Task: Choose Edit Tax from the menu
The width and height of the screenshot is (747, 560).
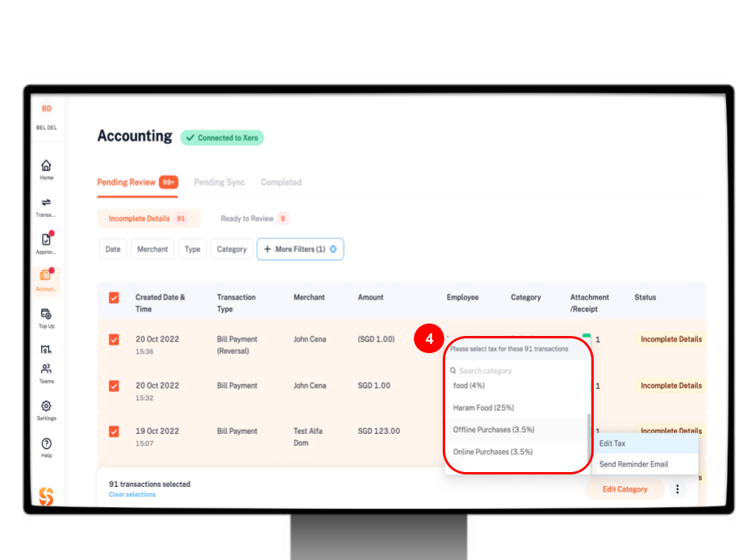Action: (x=644, y=443)
